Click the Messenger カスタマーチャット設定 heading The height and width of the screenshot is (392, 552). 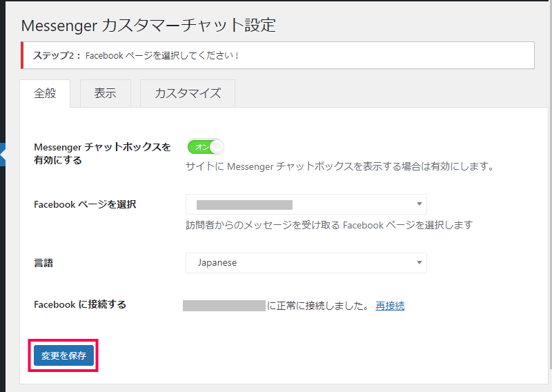point(148,26)
